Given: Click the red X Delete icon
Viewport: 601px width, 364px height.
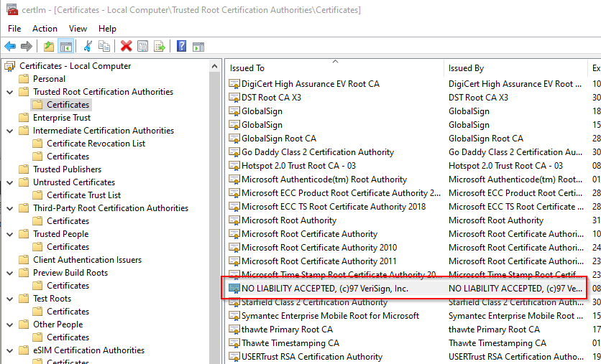Looking at the screenshot, I should pos(126,47).
